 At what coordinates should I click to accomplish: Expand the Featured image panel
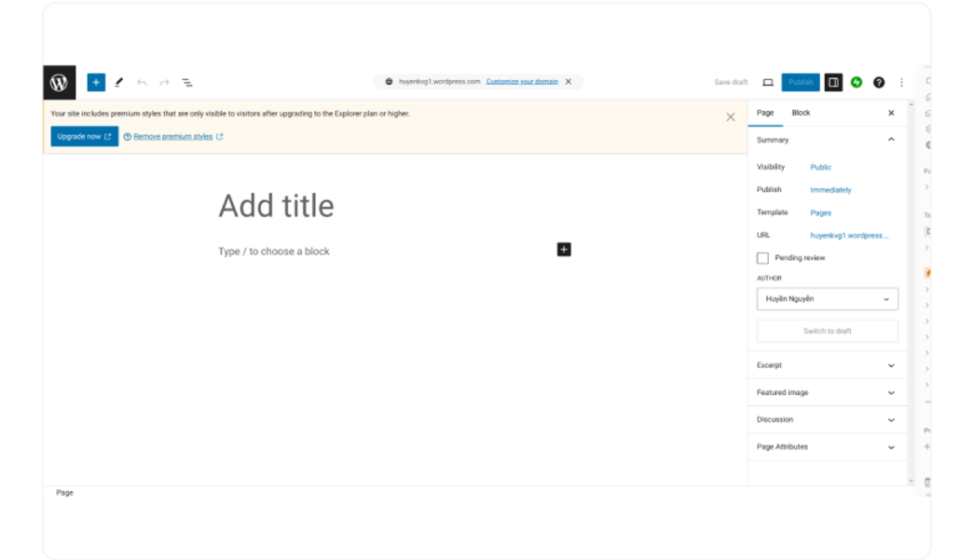click(x=827, y=392)
